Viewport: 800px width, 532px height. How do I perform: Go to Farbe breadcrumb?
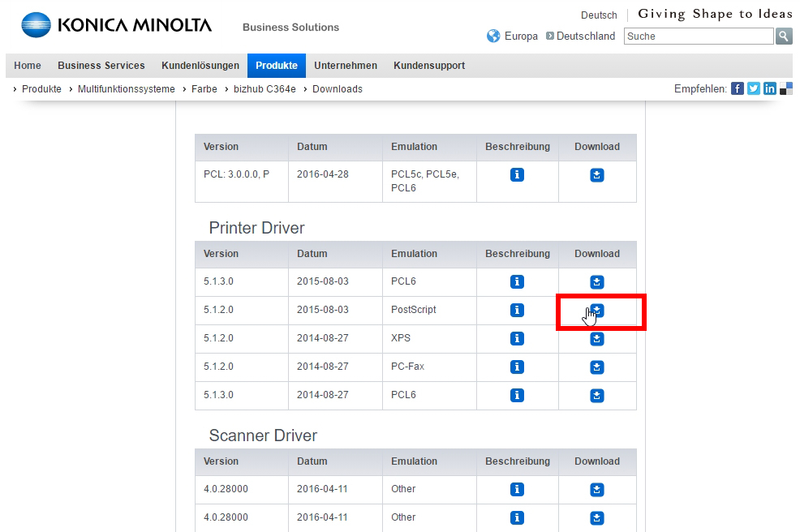point(204,88)
